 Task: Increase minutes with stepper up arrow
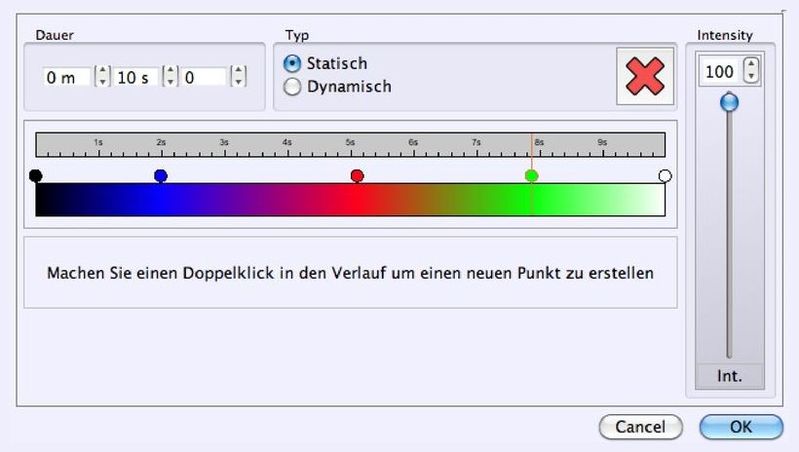tap(102, 71)
